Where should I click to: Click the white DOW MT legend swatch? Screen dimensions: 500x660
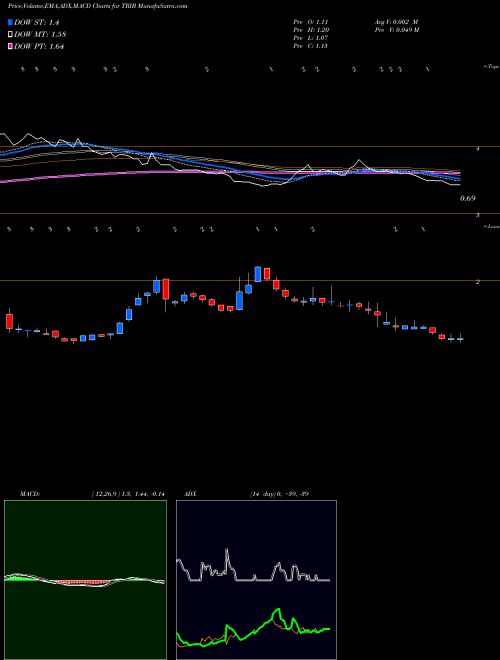click(x=10, y=35)
